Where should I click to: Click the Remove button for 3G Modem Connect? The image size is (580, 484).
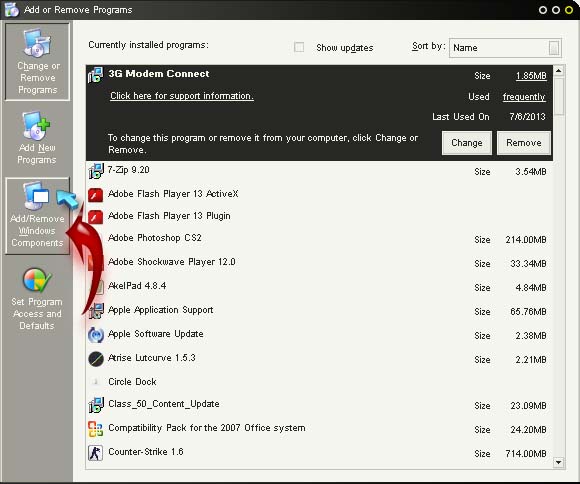524,143
